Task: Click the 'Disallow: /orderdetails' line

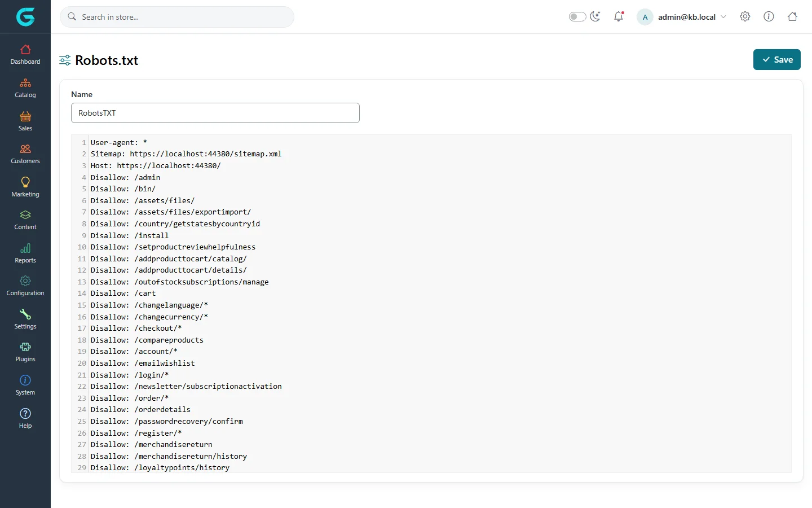Action: 140,409
